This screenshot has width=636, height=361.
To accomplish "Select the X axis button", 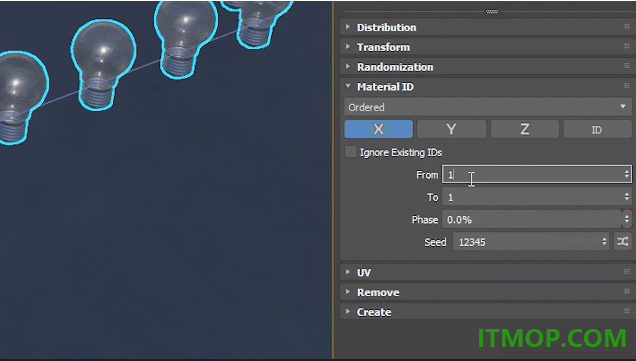I will tap(378, 129).
